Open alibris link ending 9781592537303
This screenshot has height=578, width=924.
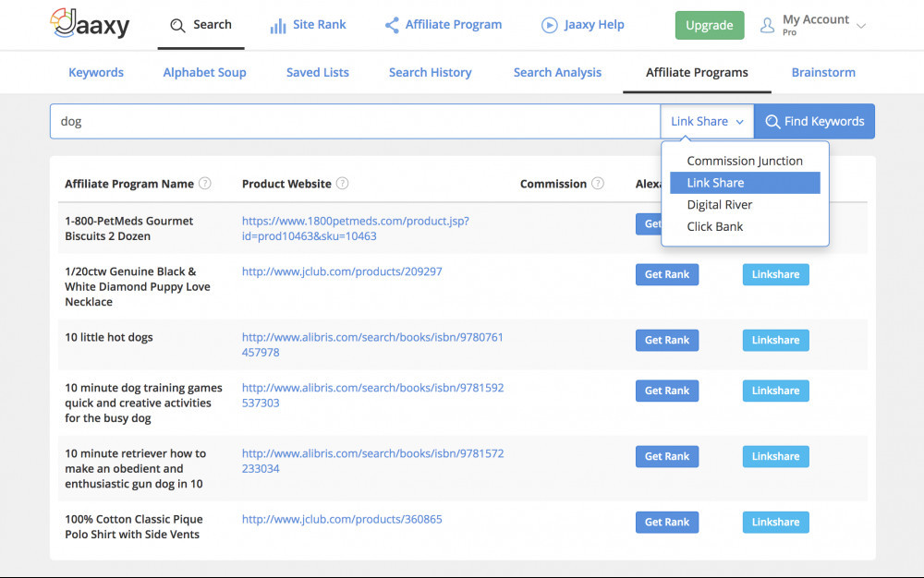(372, 395)
